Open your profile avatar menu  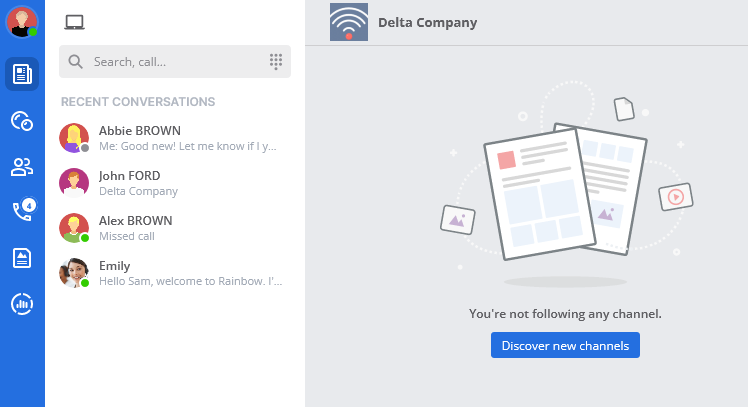(22, 22)
